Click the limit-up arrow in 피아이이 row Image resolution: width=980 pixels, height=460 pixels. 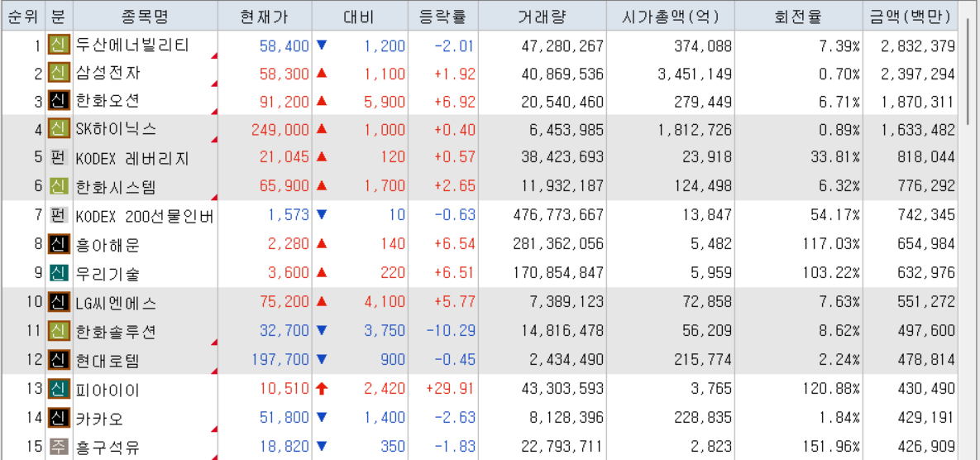pos(322,390)
